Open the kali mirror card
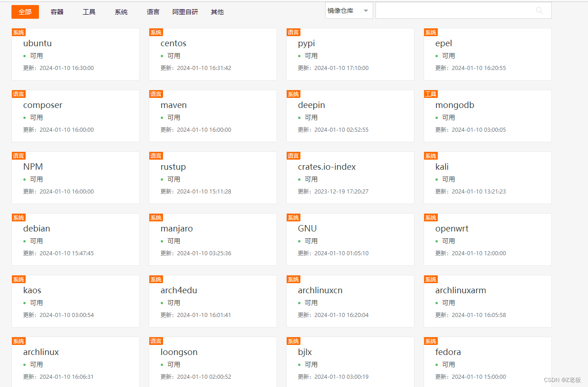Image resolution: width=588 pixels, height=387 pixels. click(488, 177)
